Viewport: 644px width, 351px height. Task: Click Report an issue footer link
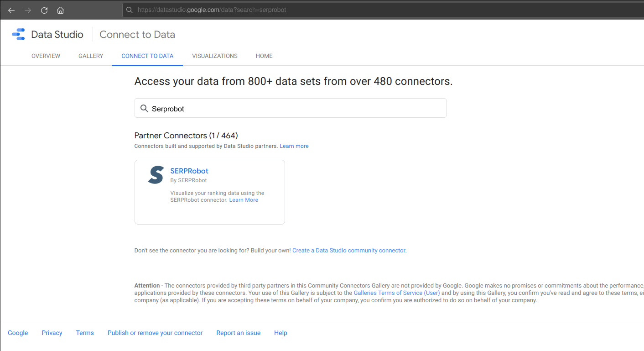click(239, 333)
